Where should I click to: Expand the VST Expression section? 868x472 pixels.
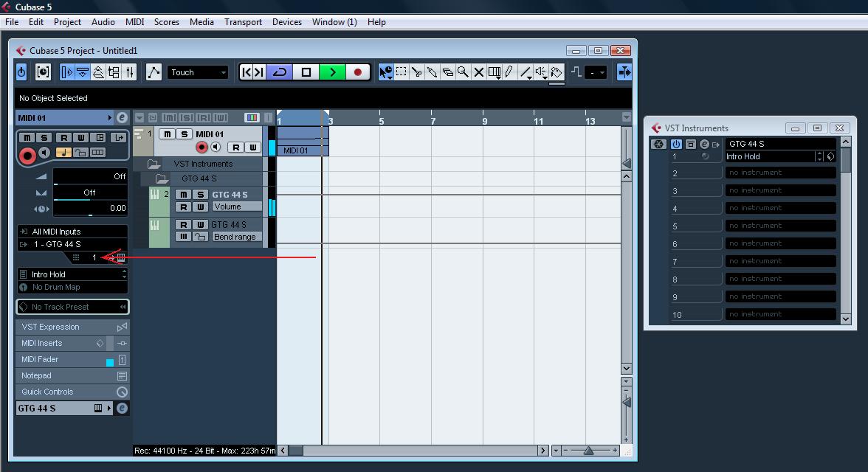pyautogui.click(x=73, y=327)
